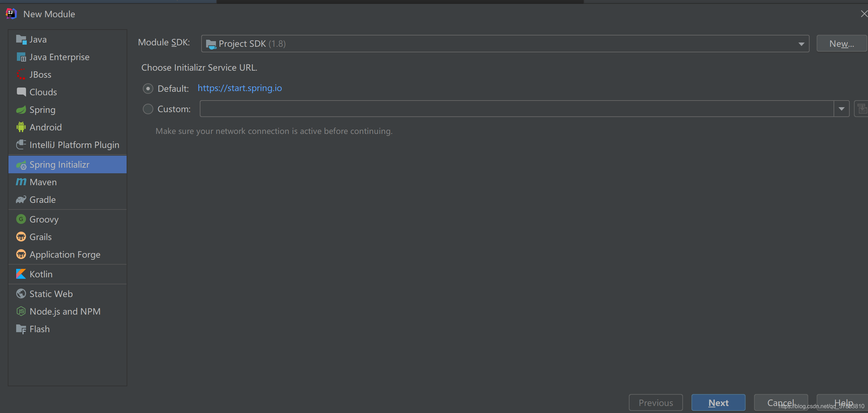Click the icon button beside Custom dropdown
The image size is (868, 413).
pyautogui.click(x=862, y=109)
